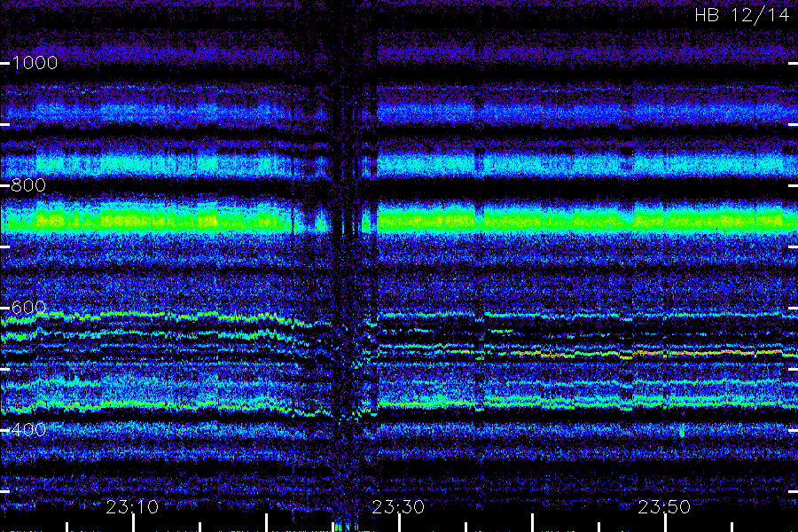The width and height of the screenshot is (798, 532).
Task: Click the tick mark below 23:30
Action: pos(400,523)
